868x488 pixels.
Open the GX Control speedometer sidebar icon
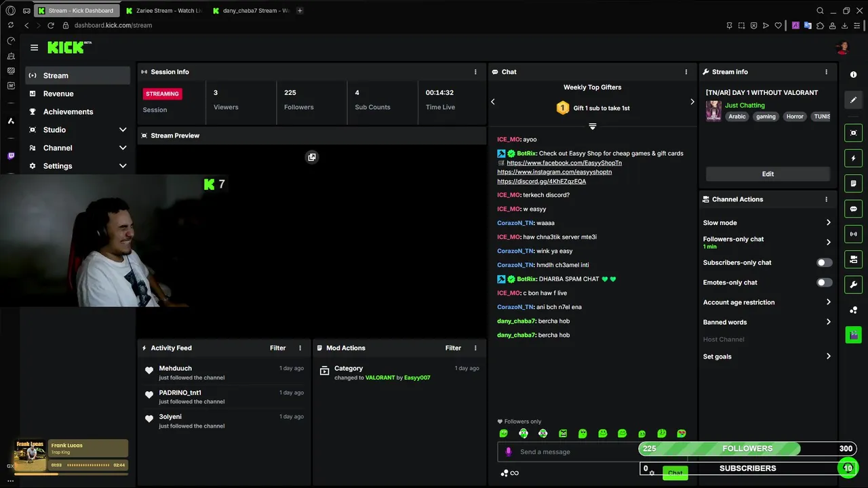click(11, 41)
